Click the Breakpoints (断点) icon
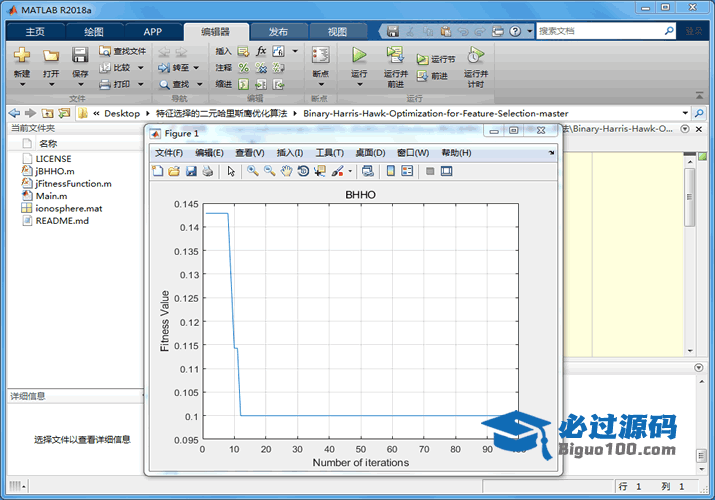 [x=320, y=55]
